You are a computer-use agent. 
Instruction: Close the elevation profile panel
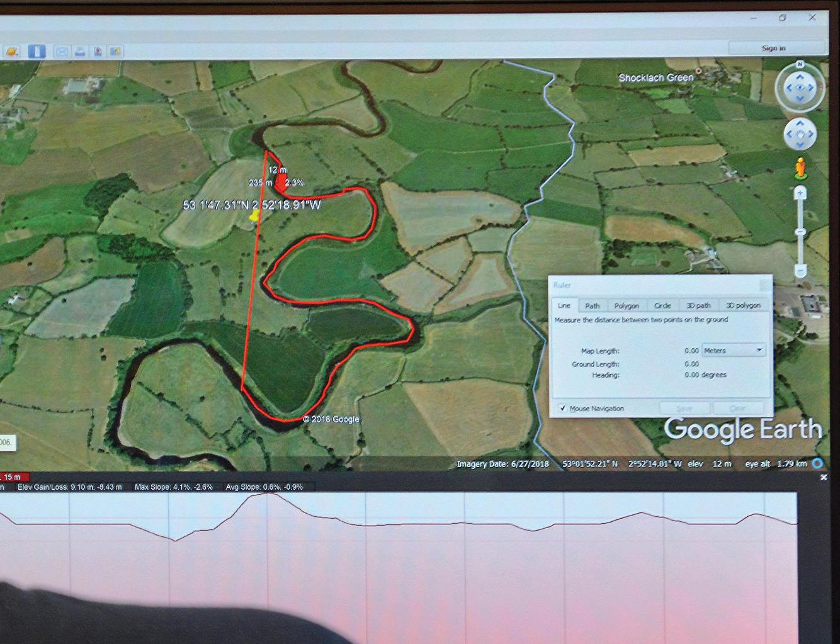pyautogui.click(x=824, y=478)
